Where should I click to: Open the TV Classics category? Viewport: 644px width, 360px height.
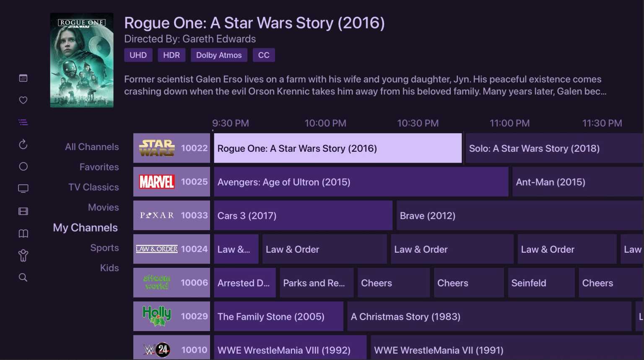coord(93,187)
